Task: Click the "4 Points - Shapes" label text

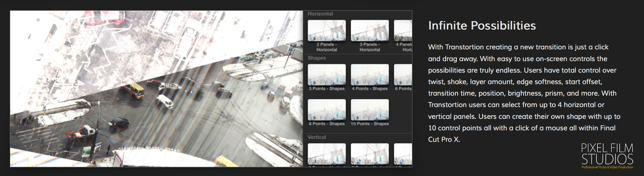Action: 370,89
